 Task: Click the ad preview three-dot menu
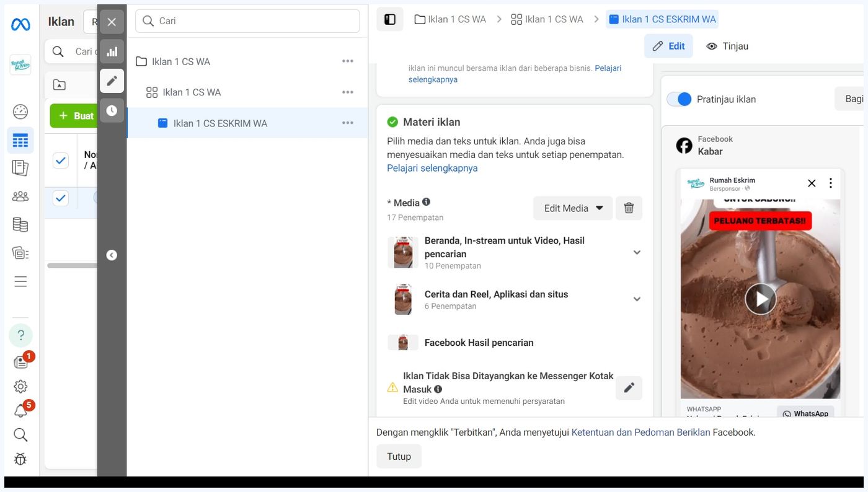coord(830,183)
